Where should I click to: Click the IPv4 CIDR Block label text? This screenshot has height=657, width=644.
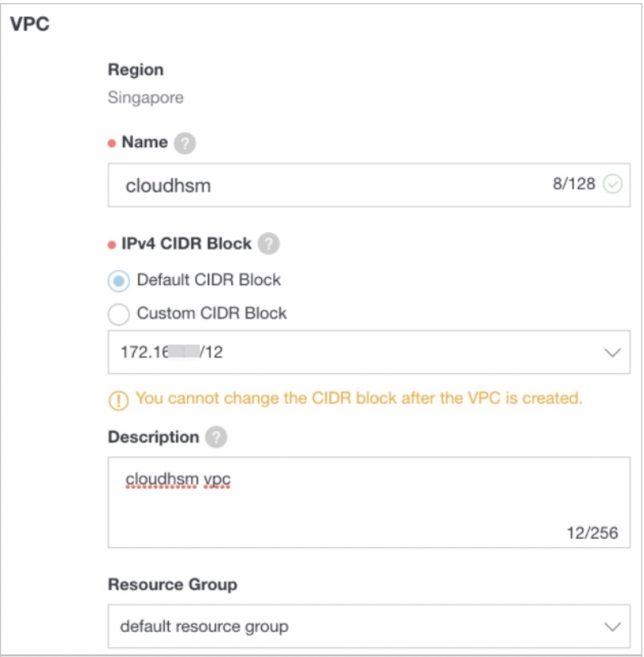186,243
